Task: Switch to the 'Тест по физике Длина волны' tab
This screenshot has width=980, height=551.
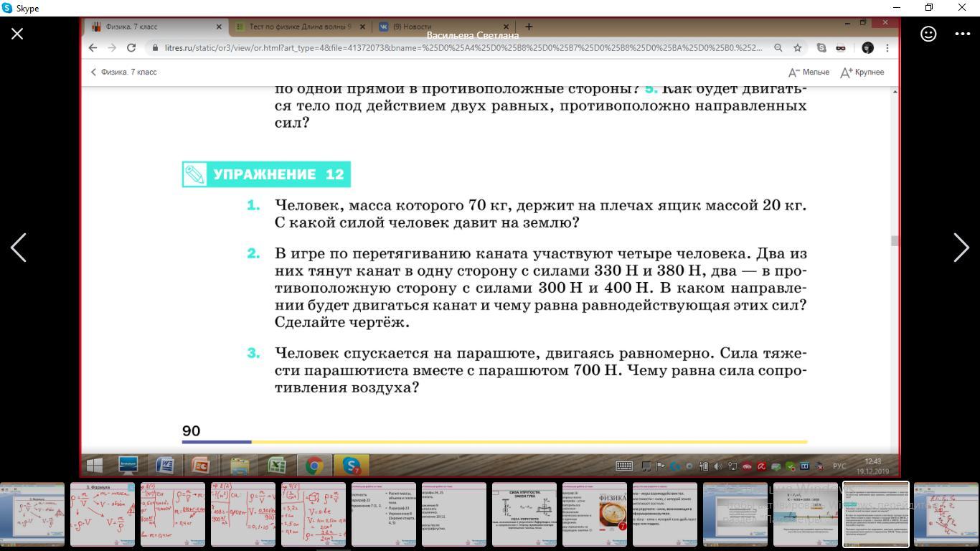Action: [x=300, y=27]
